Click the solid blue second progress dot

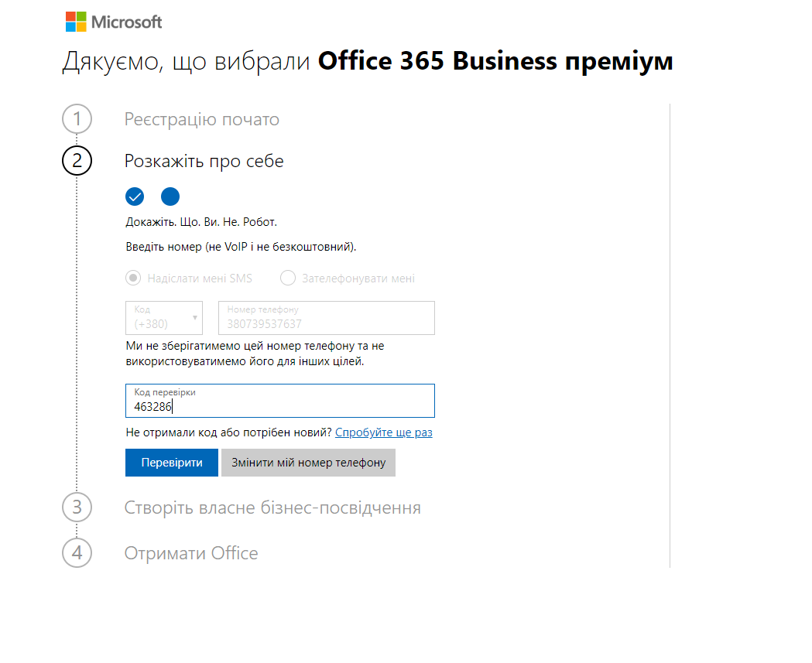170,197
